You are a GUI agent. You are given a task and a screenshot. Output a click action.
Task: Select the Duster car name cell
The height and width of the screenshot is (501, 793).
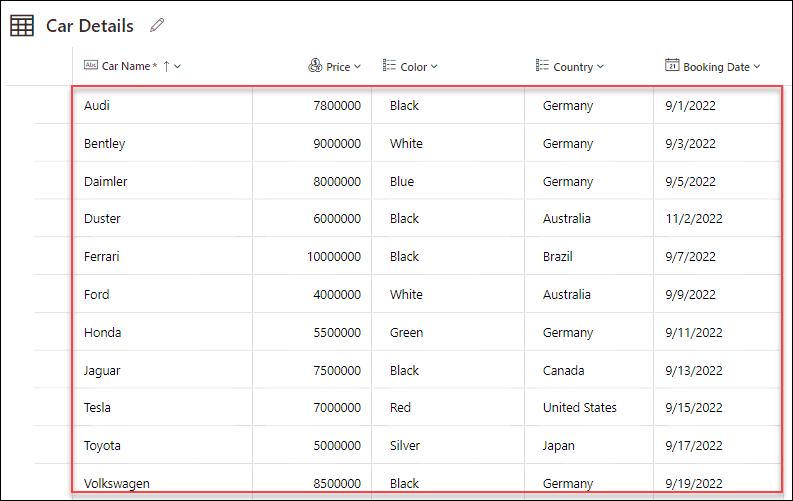162,218
